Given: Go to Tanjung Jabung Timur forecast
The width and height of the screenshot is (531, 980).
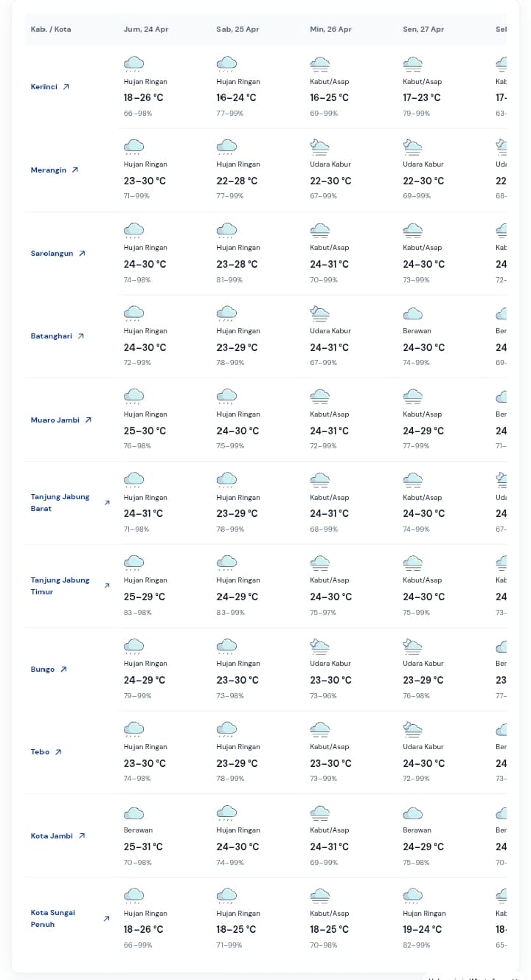Looking at the screenshot, I should tap(60, 586).
